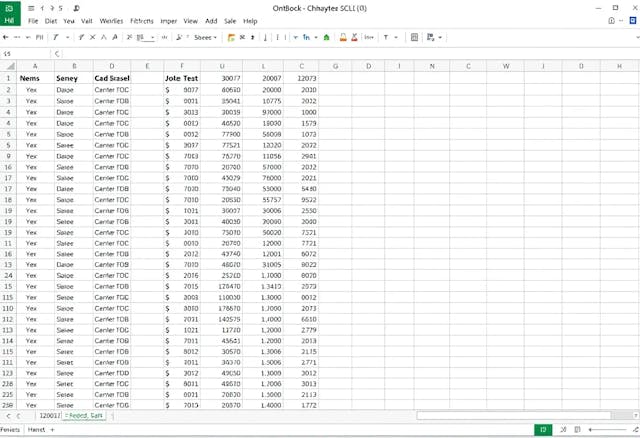Click the zoom slider in status bar
Screen dimensions: 640x438
tap(607, 429)
